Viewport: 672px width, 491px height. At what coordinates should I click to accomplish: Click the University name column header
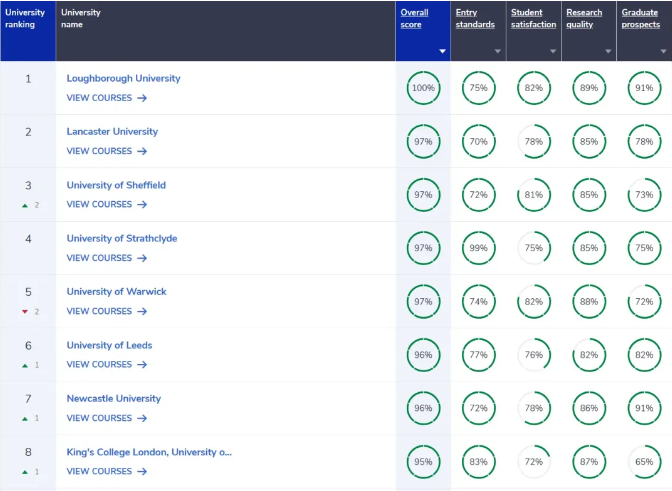click(x=225, y=31)
